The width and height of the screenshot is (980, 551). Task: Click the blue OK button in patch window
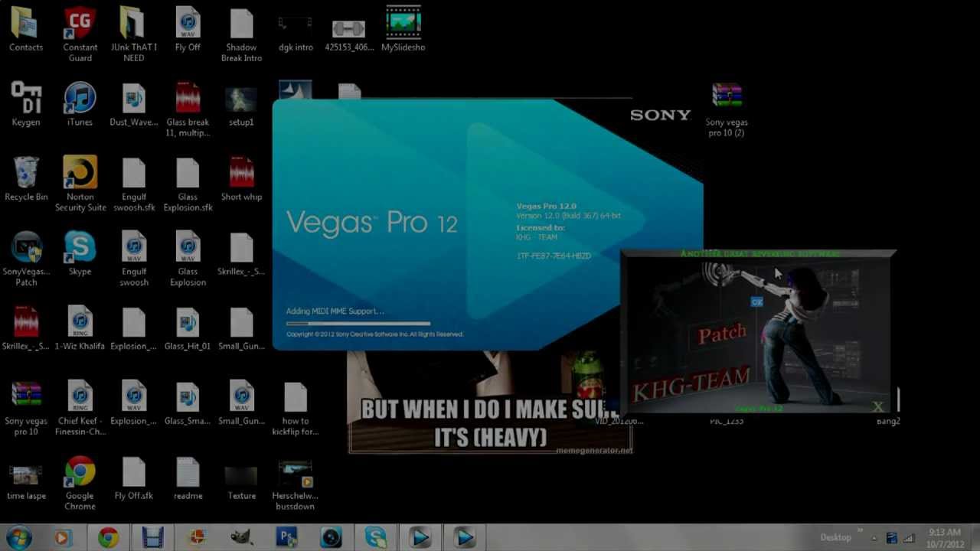tap(756, 302)
